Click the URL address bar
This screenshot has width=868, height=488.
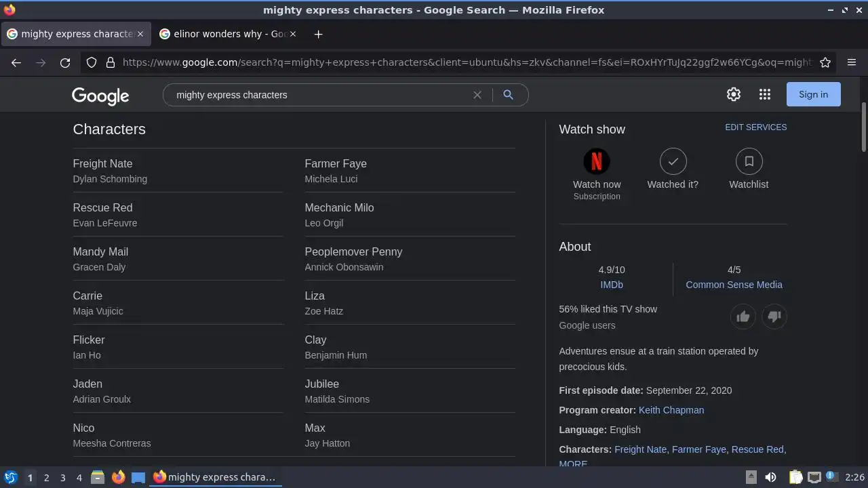[x=467, y=62]
